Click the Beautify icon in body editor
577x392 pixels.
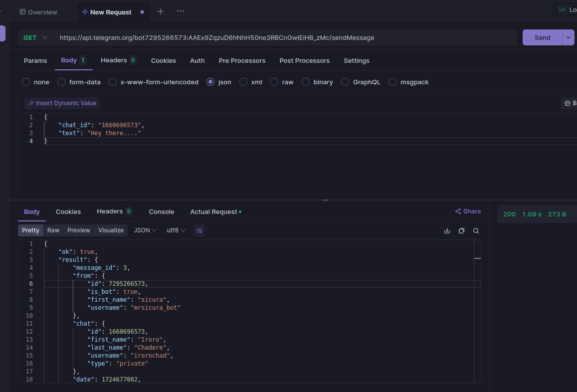coord(568,103)
